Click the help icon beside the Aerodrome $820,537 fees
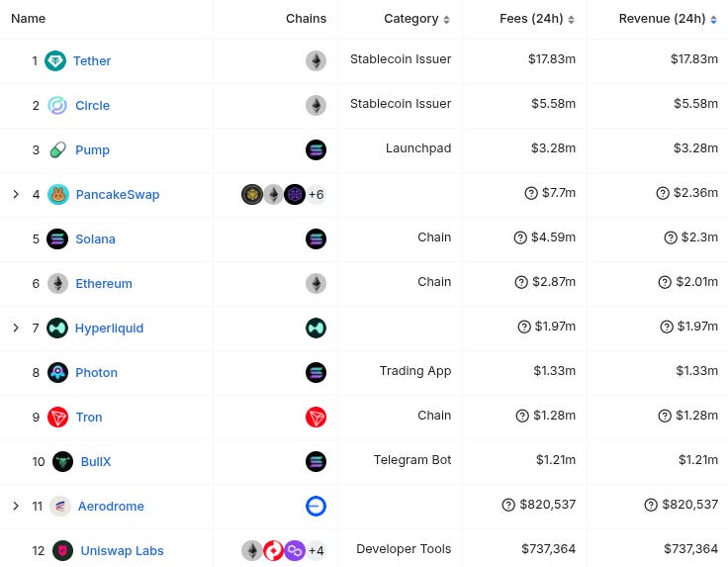Viewport: 728px width, 567px height. click(x=508, y=505)
